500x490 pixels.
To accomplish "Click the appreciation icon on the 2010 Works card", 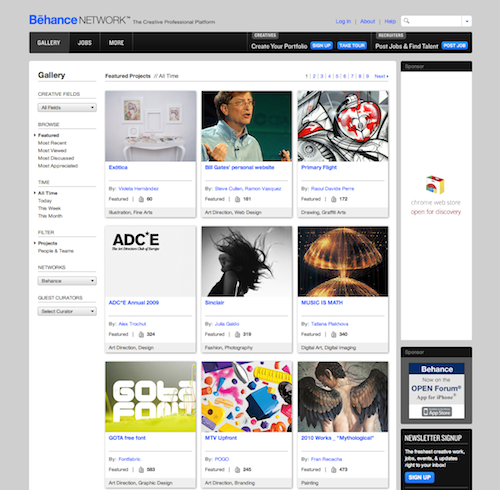I will (333, 470).
